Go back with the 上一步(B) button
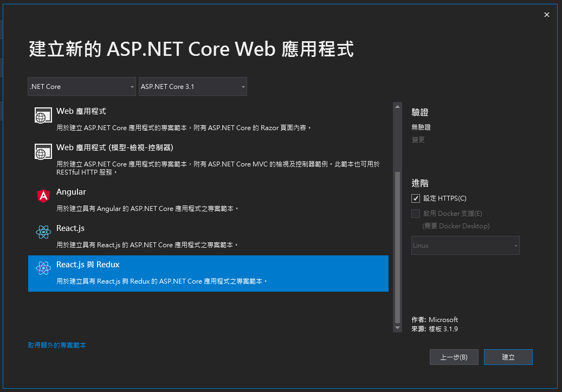 coord(454,357)
